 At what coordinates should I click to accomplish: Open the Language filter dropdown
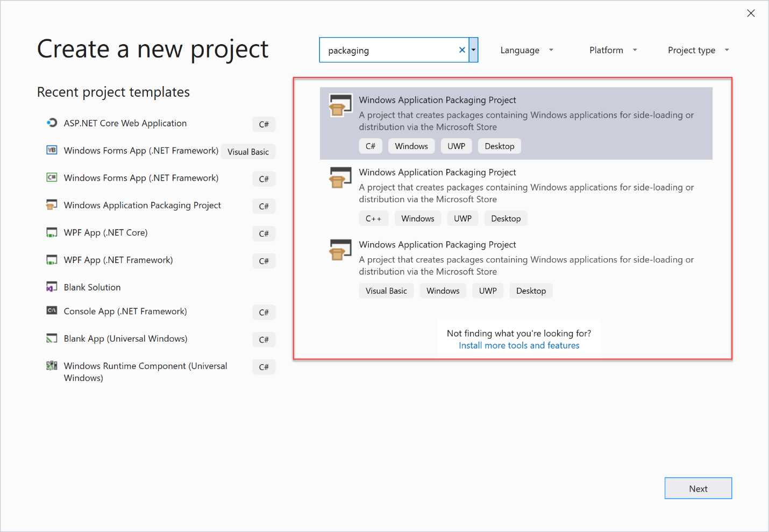[x=526, y=49]
